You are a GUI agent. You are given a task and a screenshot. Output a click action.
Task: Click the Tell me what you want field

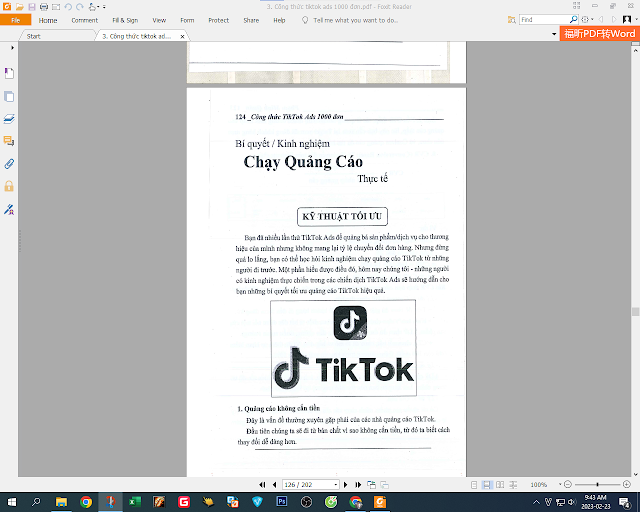tap(355, 20)
